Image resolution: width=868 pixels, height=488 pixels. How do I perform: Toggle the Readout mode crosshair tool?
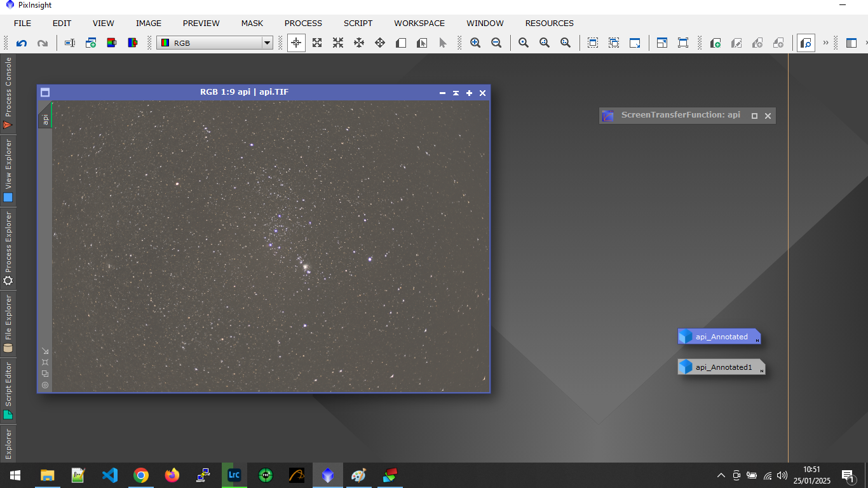coord(296,43)
